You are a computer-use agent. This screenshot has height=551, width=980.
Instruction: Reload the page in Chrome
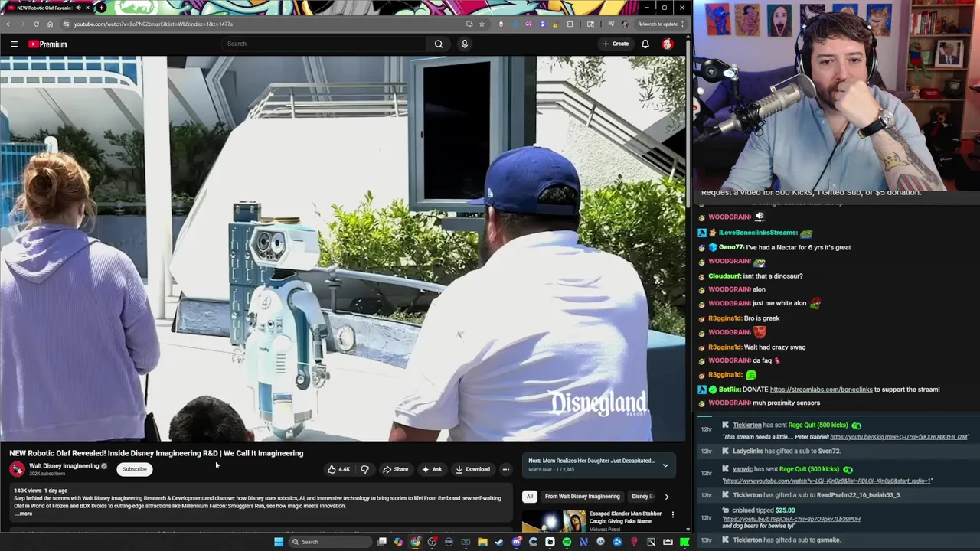tap(36, 24)
